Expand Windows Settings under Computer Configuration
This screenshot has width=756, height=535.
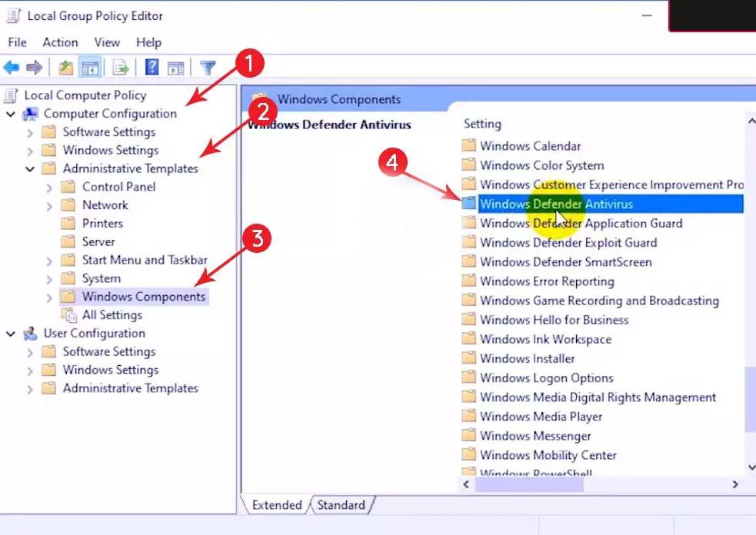click(x=30, y=151)
